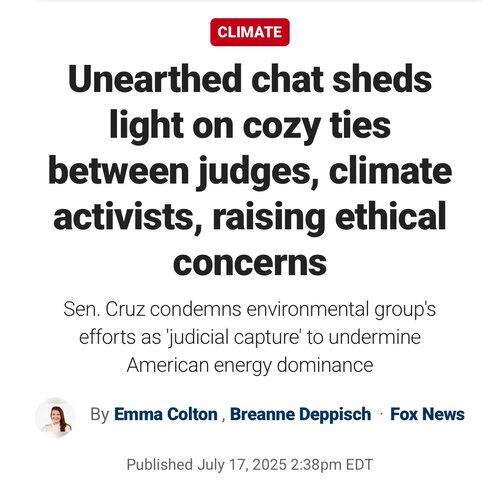Click the Fox News source link
Screen dimensions: 500x485
(427, 414)
